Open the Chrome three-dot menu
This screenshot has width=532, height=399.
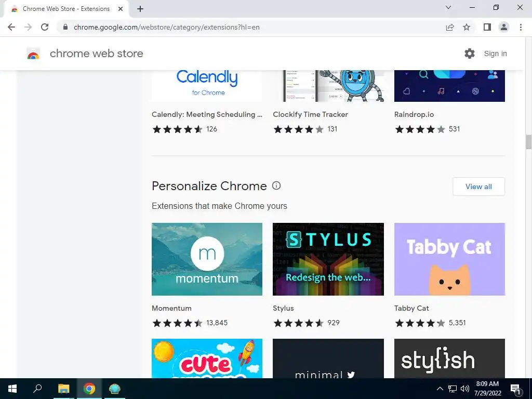(x=521, y=27)
